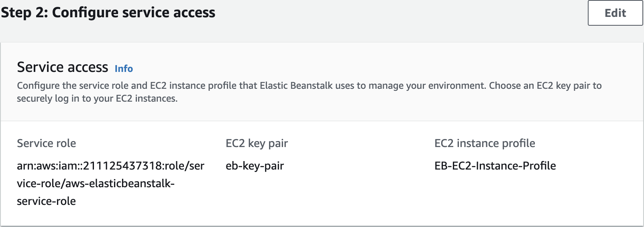Click "Choose an EC2 key pair to" in the description
644x227 pixels.
click(x=545, y=86)
